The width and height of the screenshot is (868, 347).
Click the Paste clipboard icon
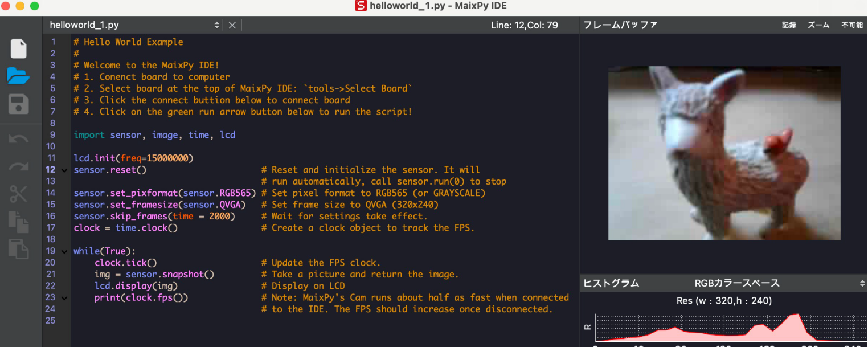18,249
